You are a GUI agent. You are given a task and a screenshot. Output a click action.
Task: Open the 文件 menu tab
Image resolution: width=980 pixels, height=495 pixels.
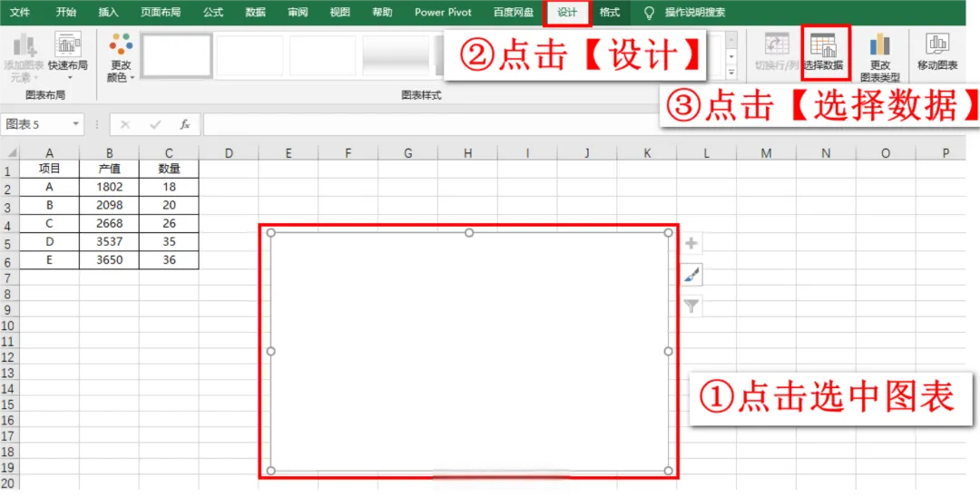tap(20, 13)
